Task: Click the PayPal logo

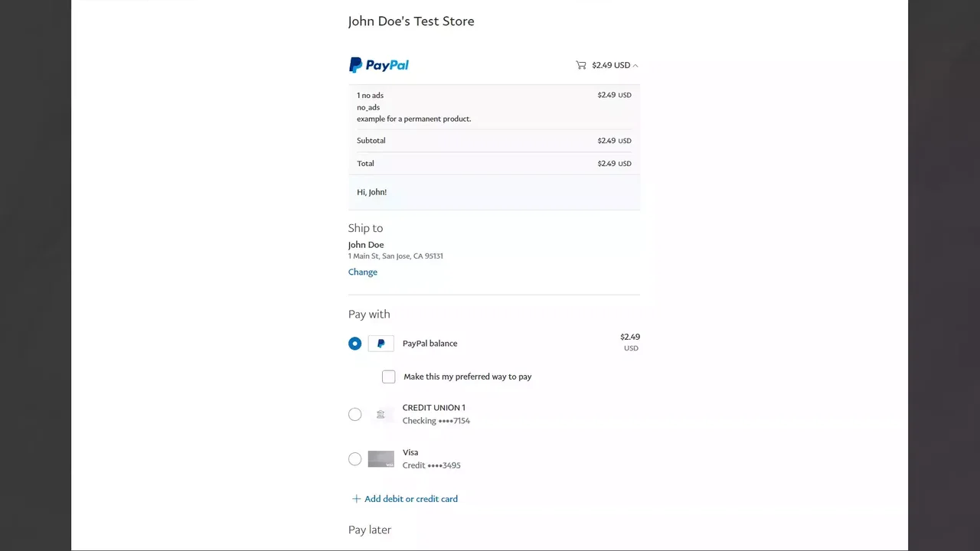Action: pyautogui.click(x=379, y=65)
